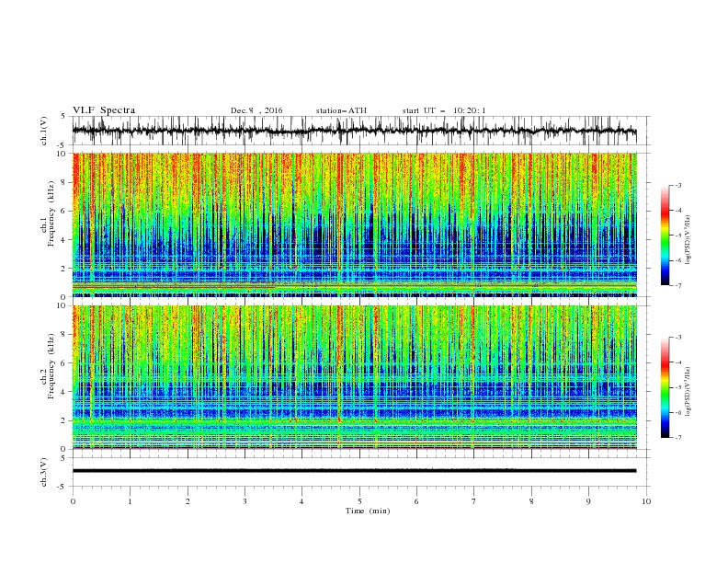Click the "VLF Spectra" plot title
This screenshot has height=563, width=728.
(x=104, y=110)
